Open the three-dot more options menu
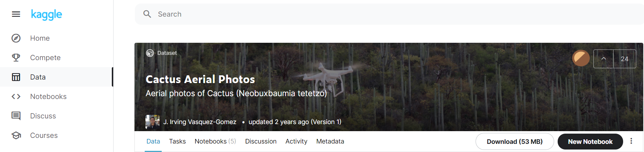The width and height of the screenshot is (644, 152). click(x=631, y=141)
